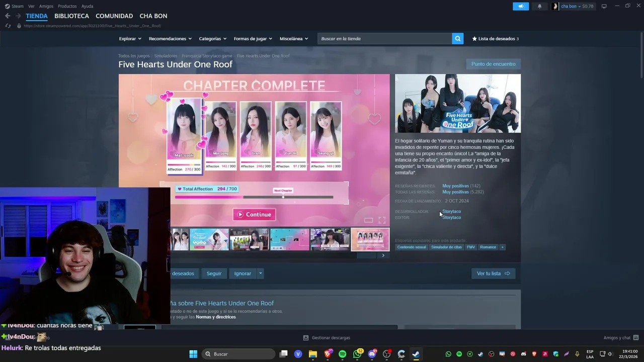Click the Simuladores breadcrumb
This screenshot has height=362, width=644.
(x=166, y=56)
